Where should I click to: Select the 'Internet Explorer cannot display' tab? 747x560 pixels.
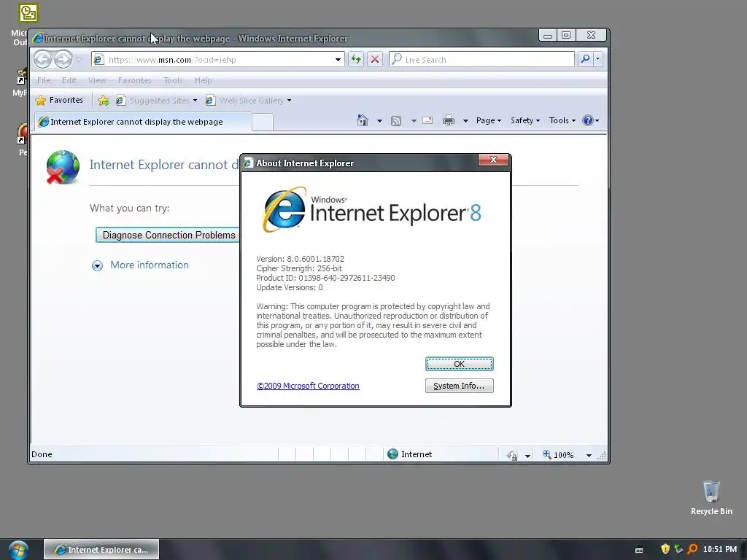(142, 122)
